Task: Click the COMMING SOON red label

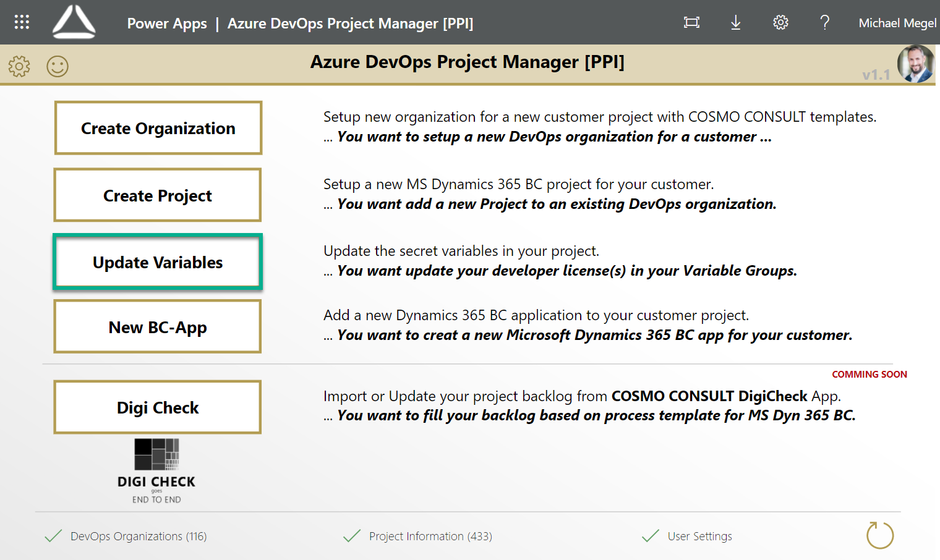Action: (x=869, y=375)
